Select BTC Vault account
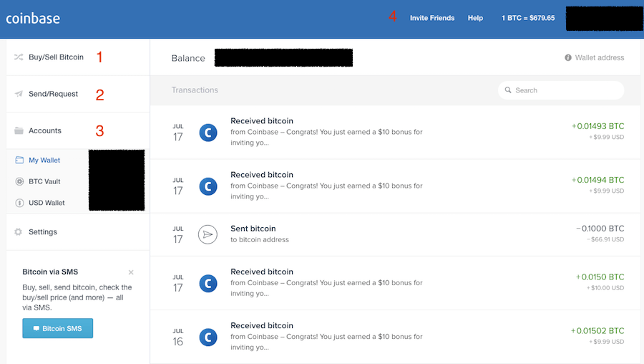This screenshot has height=364, width=644. tap(44, 181)
